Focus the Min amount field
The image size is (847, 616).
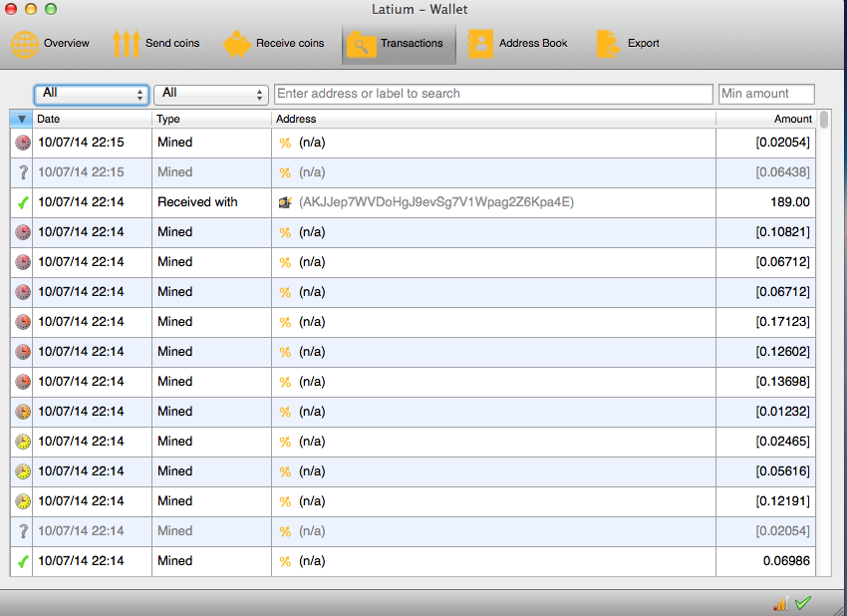click(766, 94)
